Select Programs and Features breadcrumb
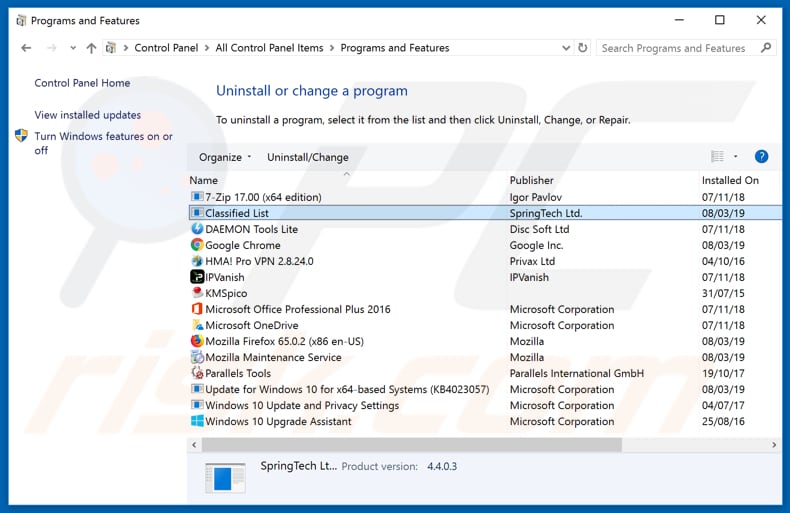Screen dimensions: 790x513 point(394,48)
